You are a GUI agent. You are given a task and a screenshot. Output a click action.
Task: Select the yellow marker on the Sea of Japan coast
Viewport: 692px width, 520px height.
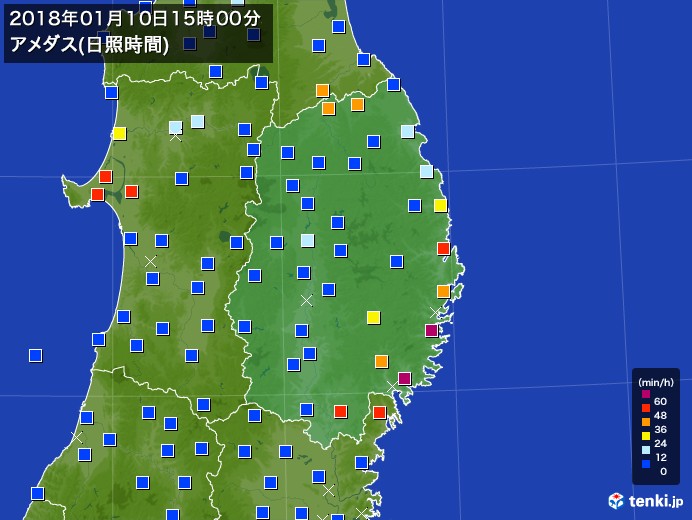pyautogui.click(x=120, y=133)
